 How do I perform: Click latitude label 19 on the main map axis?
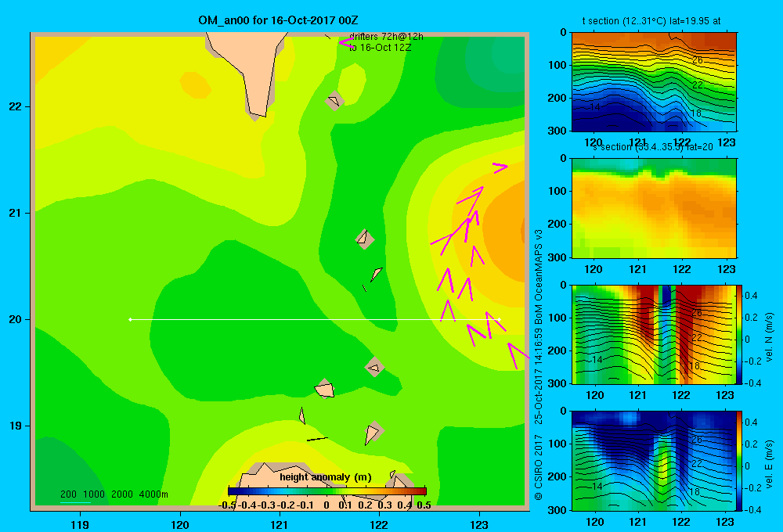point(16,426)
